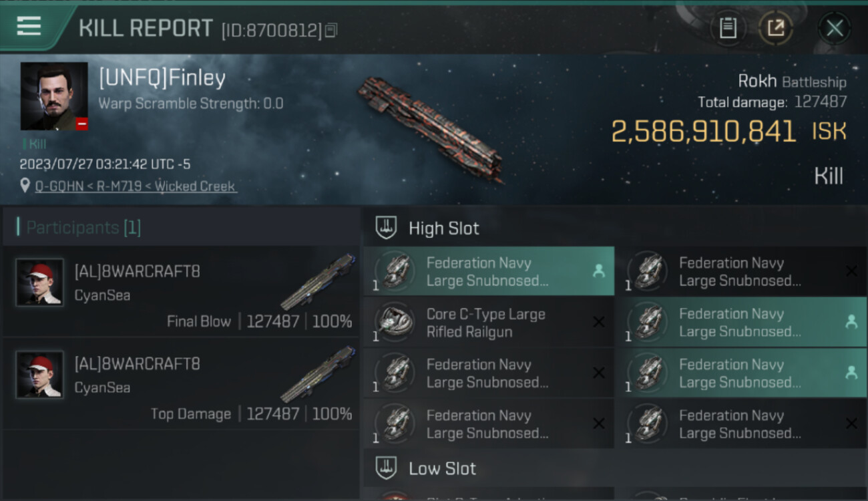Click the location pin icon

[x=25, y=186]
